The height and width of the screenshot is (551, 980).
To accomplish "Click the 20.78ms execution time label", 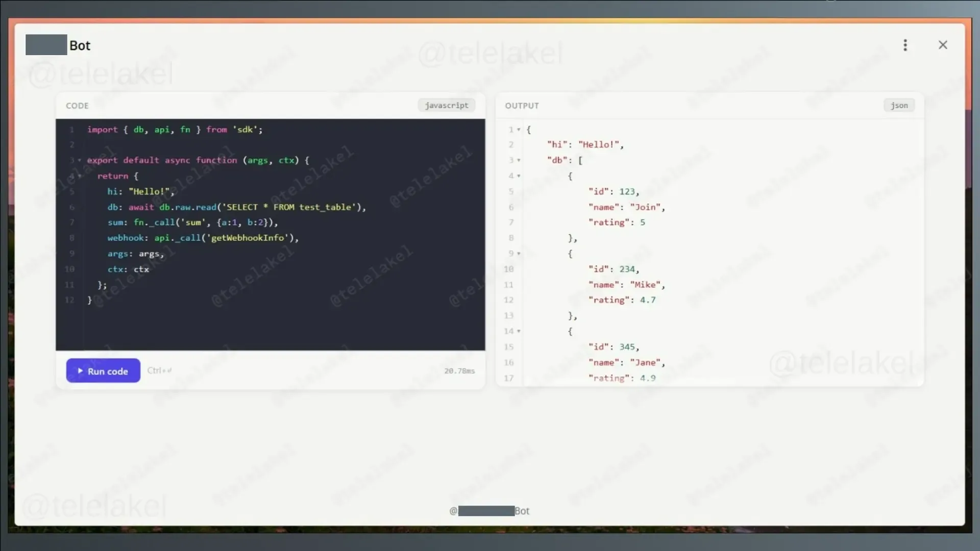I will (459, 371).
